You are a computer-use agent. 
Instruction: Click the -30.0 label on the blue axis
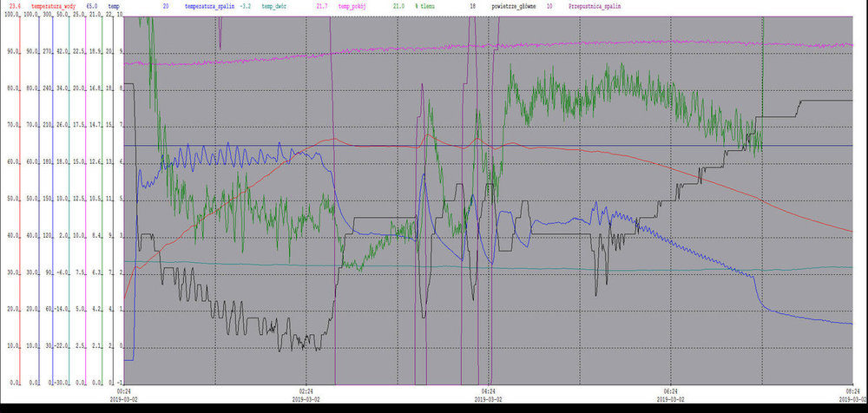pos(59,382)
